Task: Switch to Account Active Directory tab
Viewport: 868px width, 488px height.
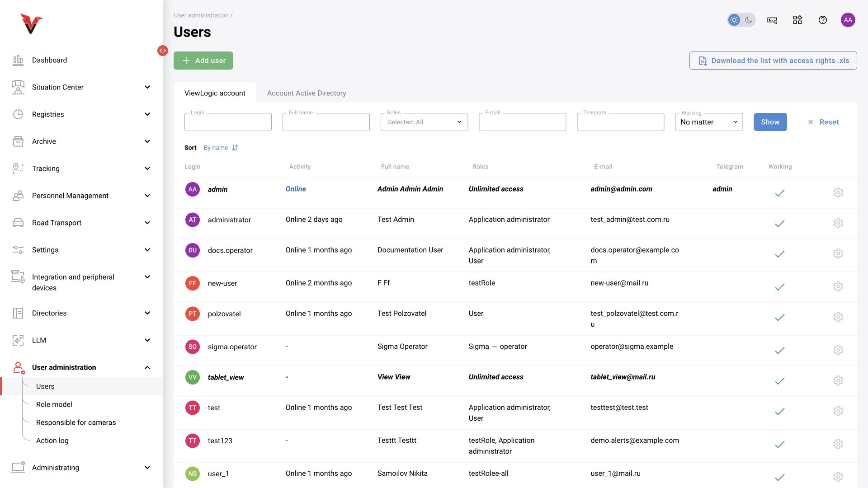Action: [x=307, y=93]
